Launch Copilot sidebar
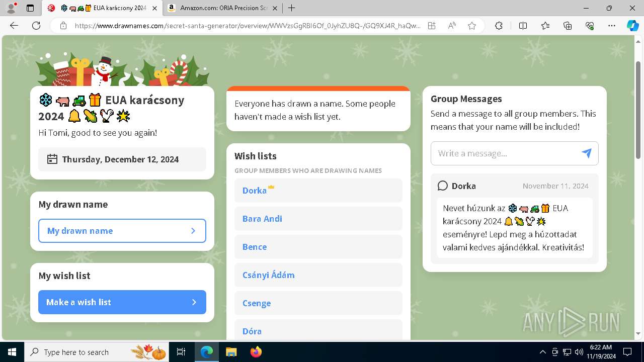The width and height of the screenshot is (644, 362). (x=632, y=26)
